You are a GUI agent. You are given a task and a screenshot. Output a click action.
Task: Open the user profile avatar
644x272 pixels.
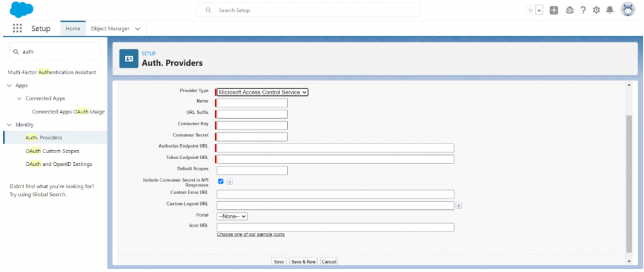[628, 10]
